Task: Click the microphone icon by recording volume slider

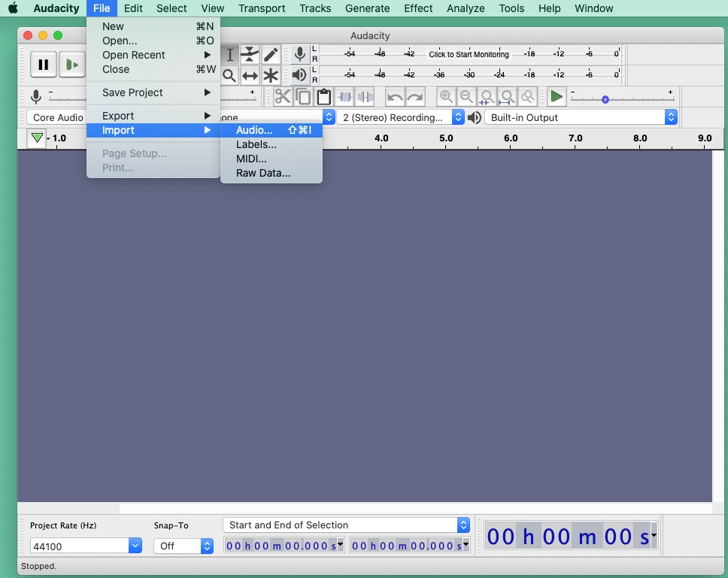Action: [x=36, y=96]
